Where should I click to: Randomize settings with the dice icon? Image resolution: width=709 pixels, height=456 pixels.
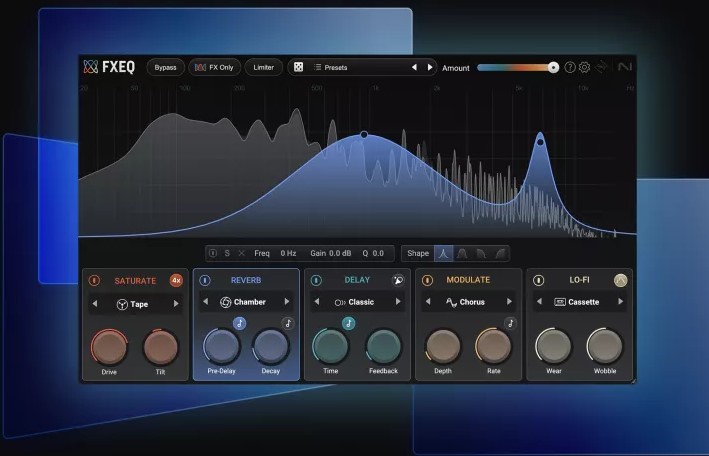[x=298, y=67]
